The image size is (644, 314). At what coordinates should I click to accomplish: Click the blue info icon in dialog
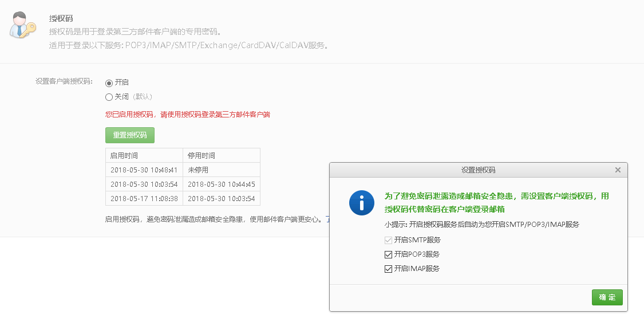pos(362,203)
